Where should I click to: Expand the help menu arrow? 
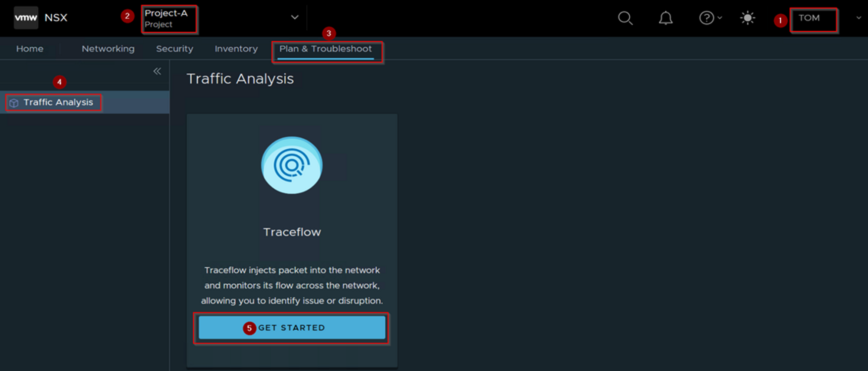click(720, 18)
